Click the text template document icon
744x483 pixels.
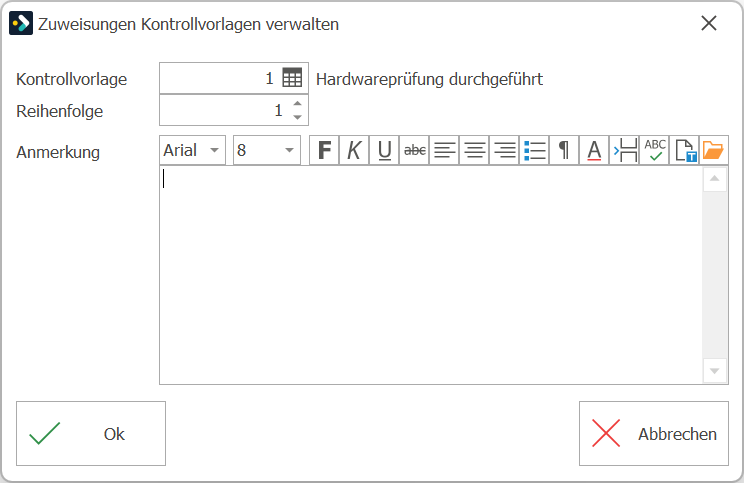[x=684, y=150]
